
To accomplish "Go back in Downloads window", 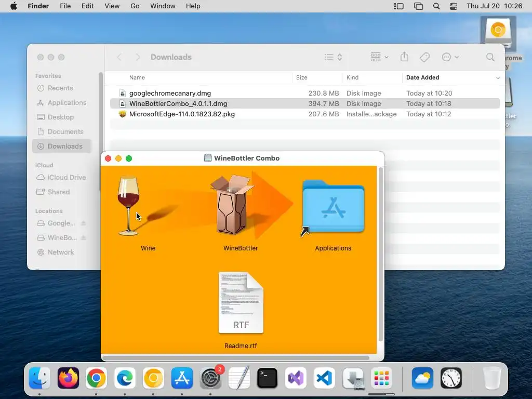I will coord(119,57).
